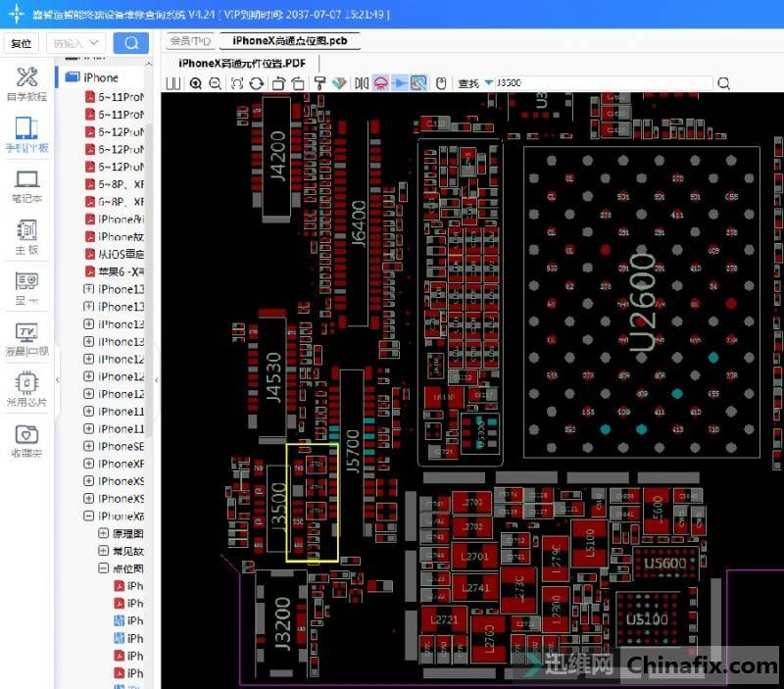Expand the 原理图 tree node
The width and height of the screenshot is (784, 689).
pyautogui.click(x=104, y=534)
